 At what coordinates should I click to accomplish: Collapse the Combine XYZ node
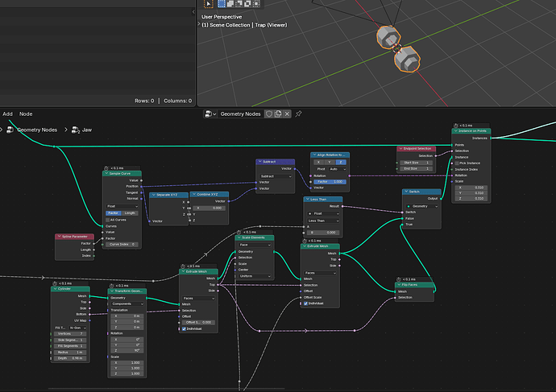[194, 195]
